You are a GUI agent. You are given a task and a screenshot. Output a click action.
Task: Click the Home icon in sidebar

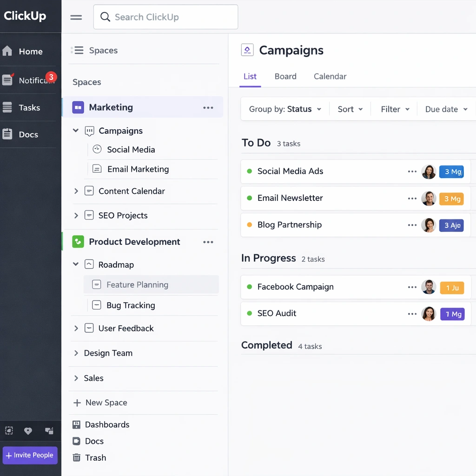point(7,51)
